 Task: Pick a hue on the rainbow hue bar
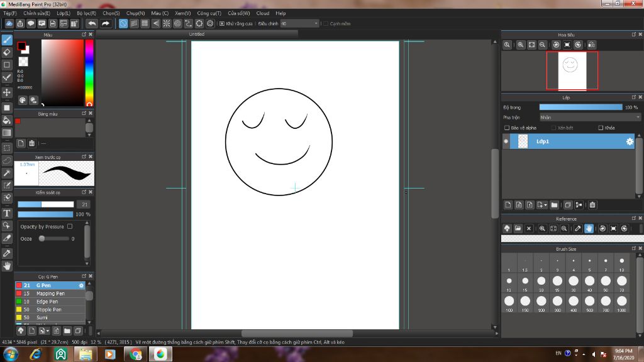point(89,73)
